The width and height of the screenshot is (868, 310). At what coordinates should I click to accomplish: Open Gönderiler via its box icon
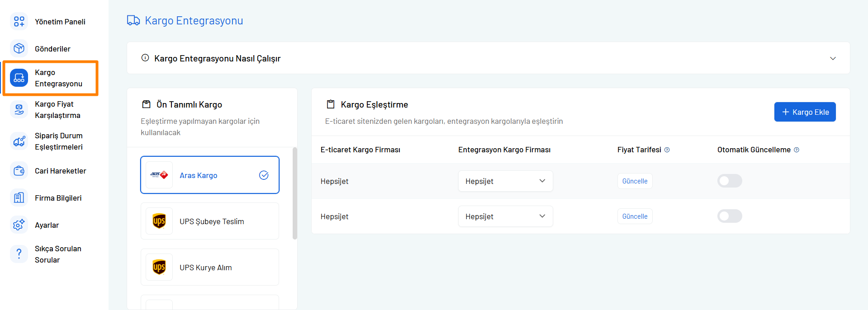(x=19, y=48)
